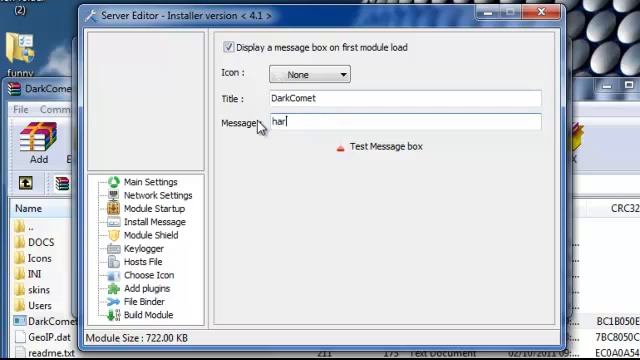Screen dimensions: 640x360
Task: Select the Module Startup icon in the tree
Action: (x=113, y=209)
